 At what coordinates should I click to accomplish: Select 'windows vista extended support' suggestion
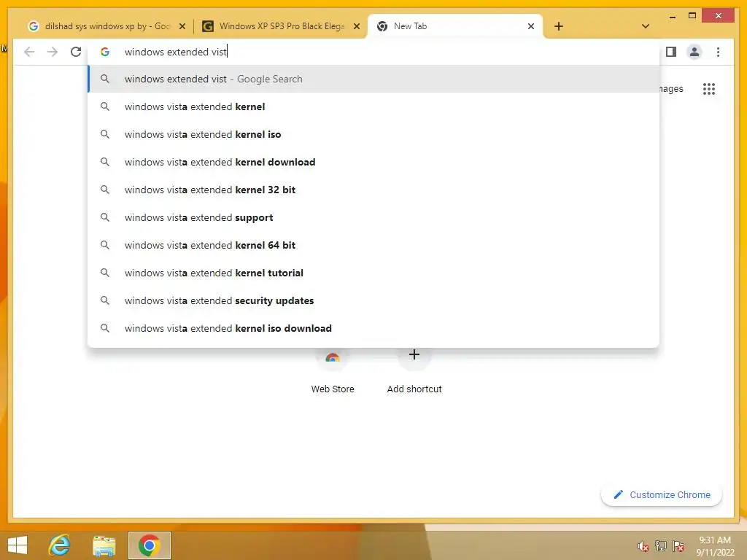coord(374,217)
